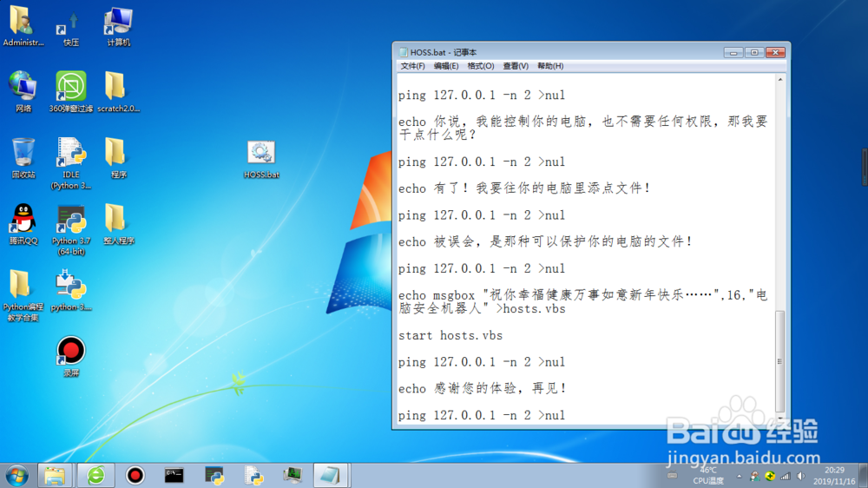Click the keyboard input method icon
The width and height of the screenshot is (868, 488).
[672, 475]
